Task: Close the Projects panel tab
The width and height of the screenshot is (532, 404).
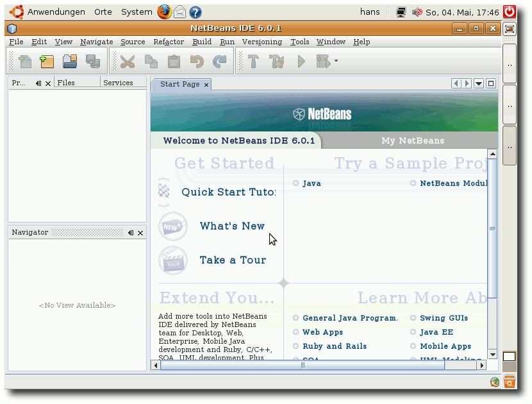Action: pyautogui.click(x=48, y=83)
